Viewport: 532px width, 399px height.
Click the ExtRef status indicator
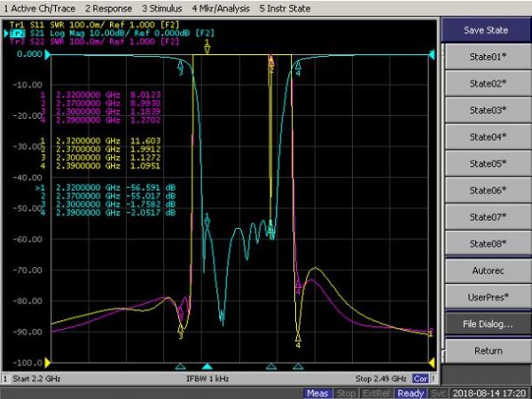point(376,393)
